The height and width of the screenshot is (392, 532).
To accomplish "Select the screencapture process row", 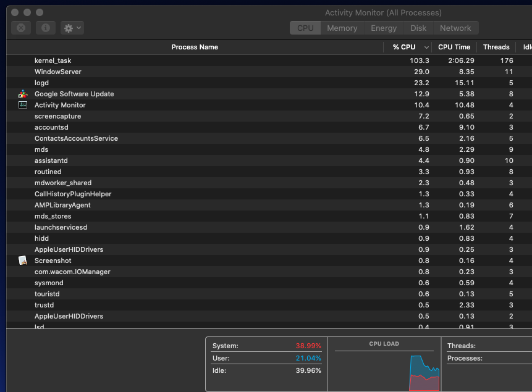I will point(269,116).
